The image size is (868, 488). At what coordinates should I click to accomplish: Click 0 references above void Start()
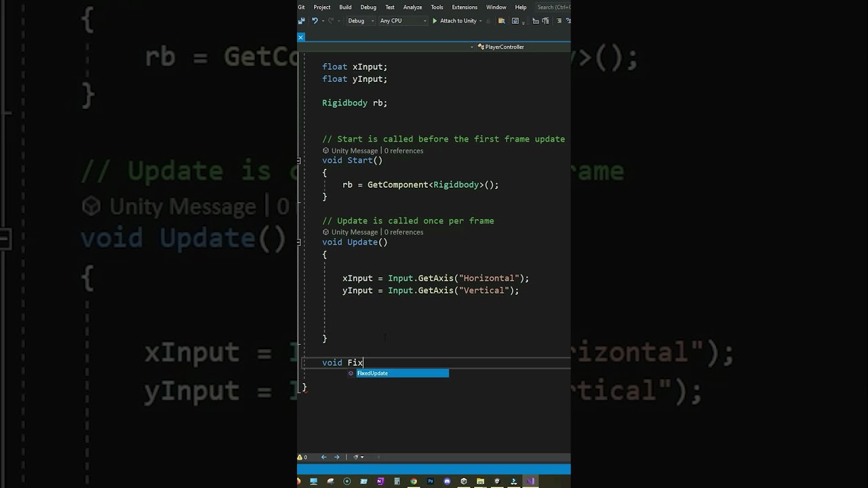pyautogui.click(x=403, y=150)
